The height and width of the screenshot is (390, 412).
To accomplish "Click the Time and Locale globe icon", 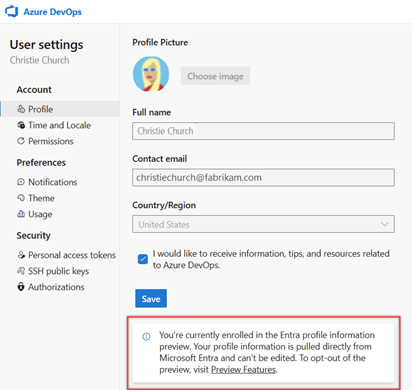I will [21, 125].
